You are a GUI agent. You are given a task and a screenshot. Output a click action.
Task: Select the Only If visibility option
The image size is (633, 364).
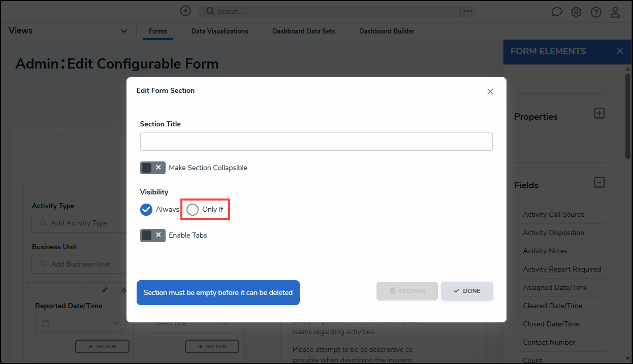[x=193, y=209]
